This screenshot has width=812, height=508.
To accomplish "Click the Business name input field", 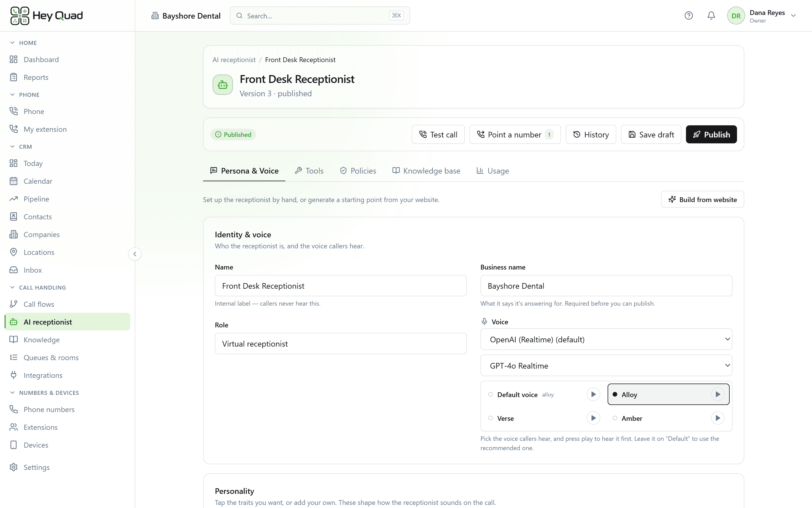I will 606,286.
